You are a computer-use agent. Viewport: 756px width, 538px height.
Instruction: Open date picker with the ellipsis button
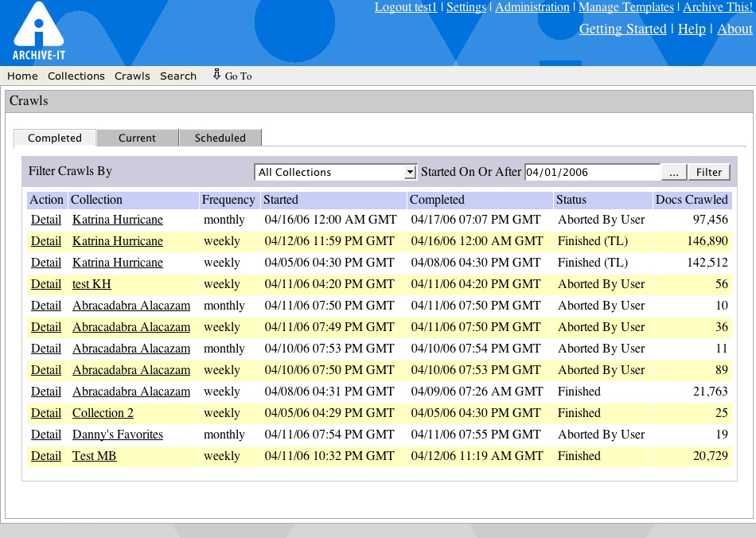point(672,172)
